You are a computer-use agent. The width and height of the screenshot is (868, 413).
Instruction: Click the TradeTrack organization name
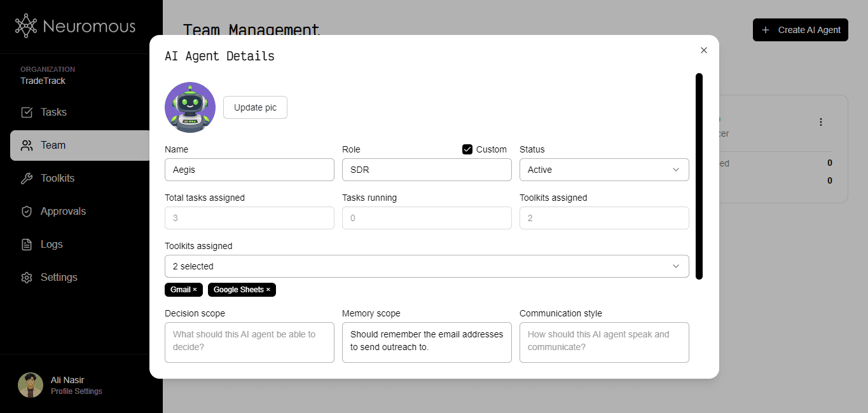click(x=43, y=81)
